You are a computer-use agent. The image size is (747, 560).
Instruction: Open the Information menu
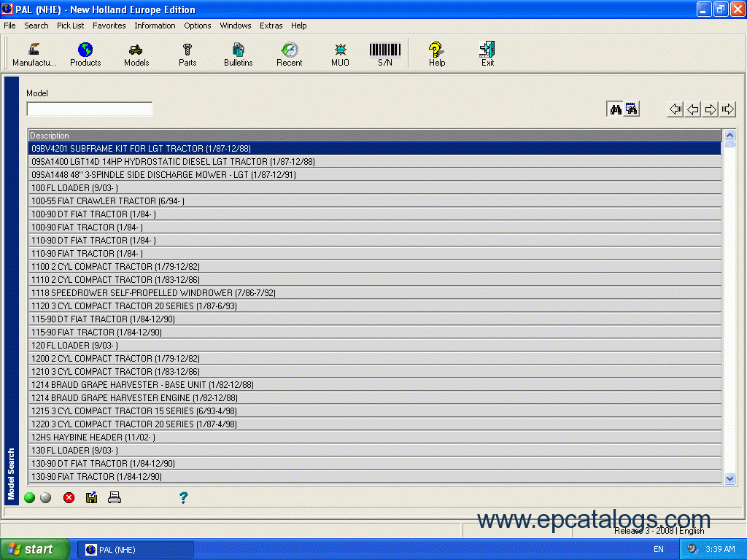pos(155,26)
